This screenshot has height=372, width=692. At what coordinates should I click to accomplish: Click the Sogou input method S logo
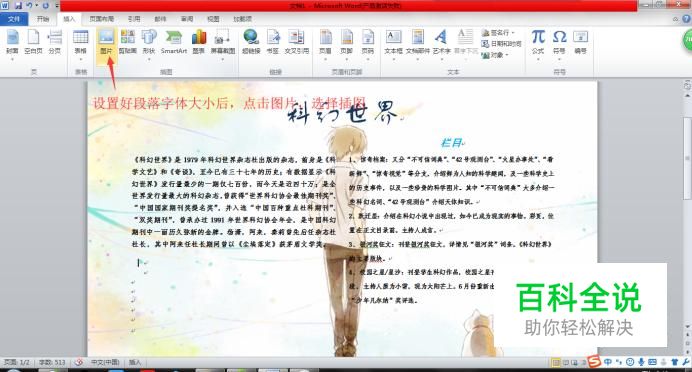594,362
